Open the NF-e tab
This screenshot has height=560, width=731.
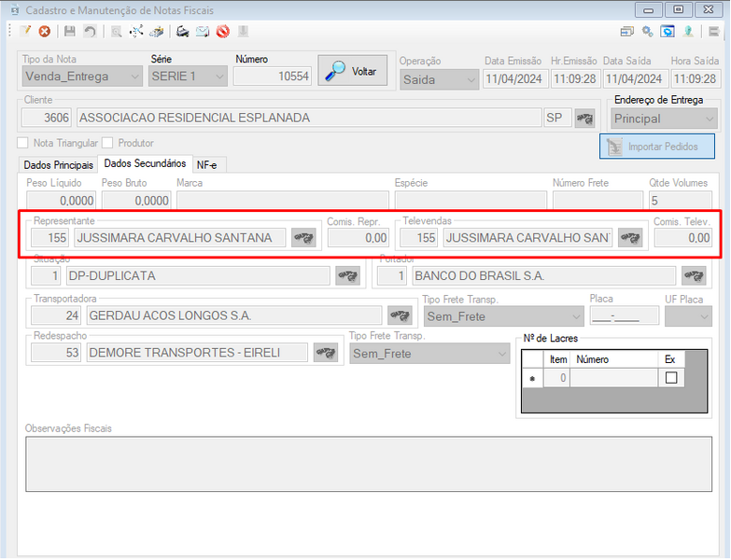click(207, 165)
